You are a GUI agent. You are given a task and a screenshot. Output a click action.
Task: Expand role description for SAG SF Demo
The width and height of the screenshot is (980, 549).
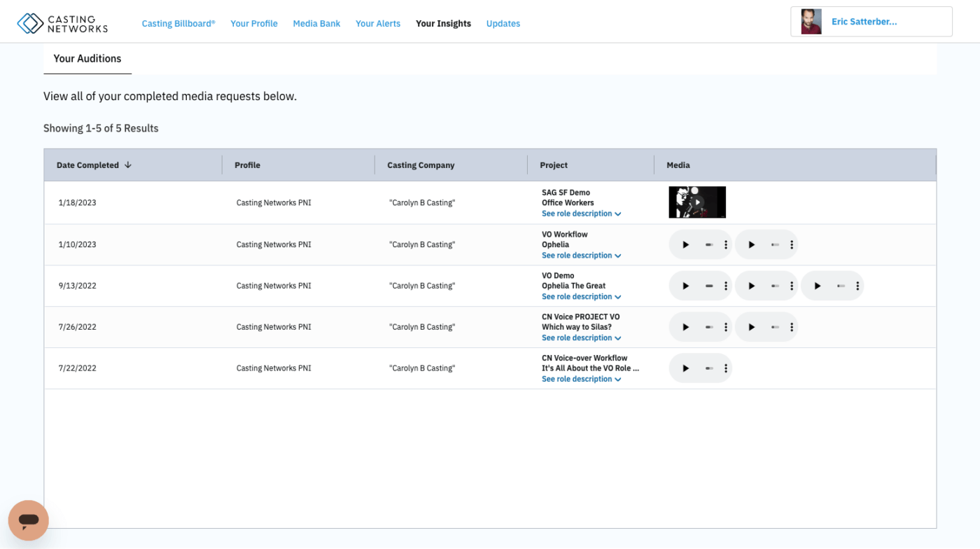pyautogui.click(x=577, y=214)
